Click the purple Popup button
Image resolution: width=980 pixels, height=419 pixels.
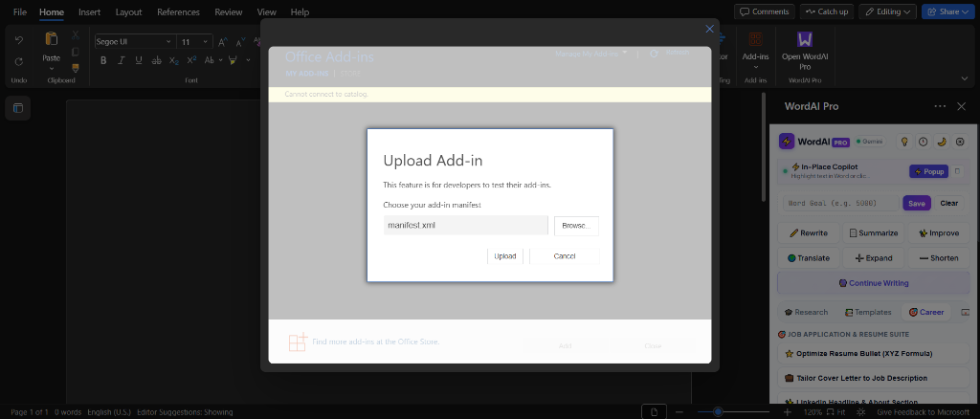click(x=928, y=172)
